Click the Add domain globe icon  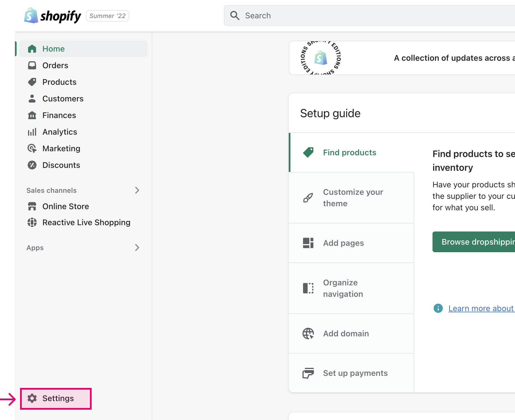click(308, 333)
